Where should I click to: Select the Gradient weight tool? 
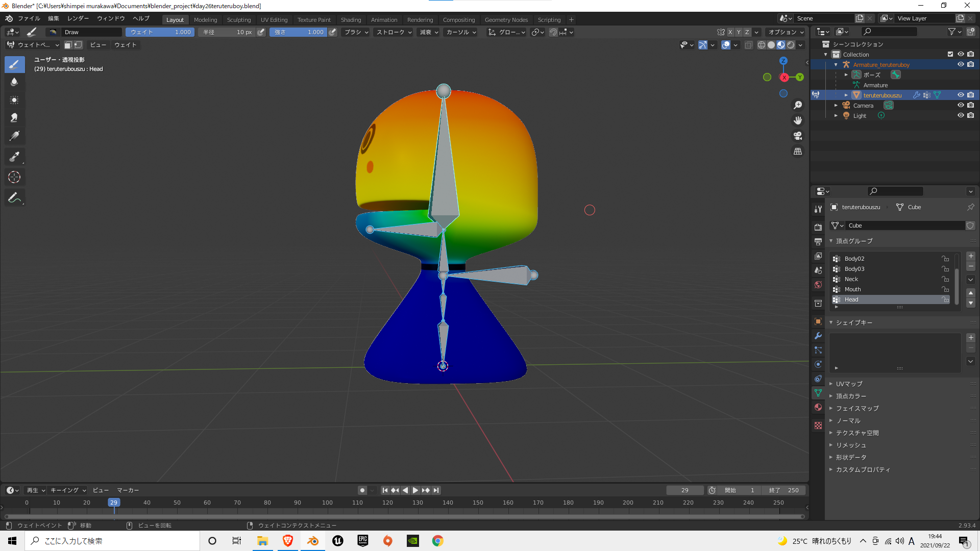pyautogui.click(x=14, y=136)
